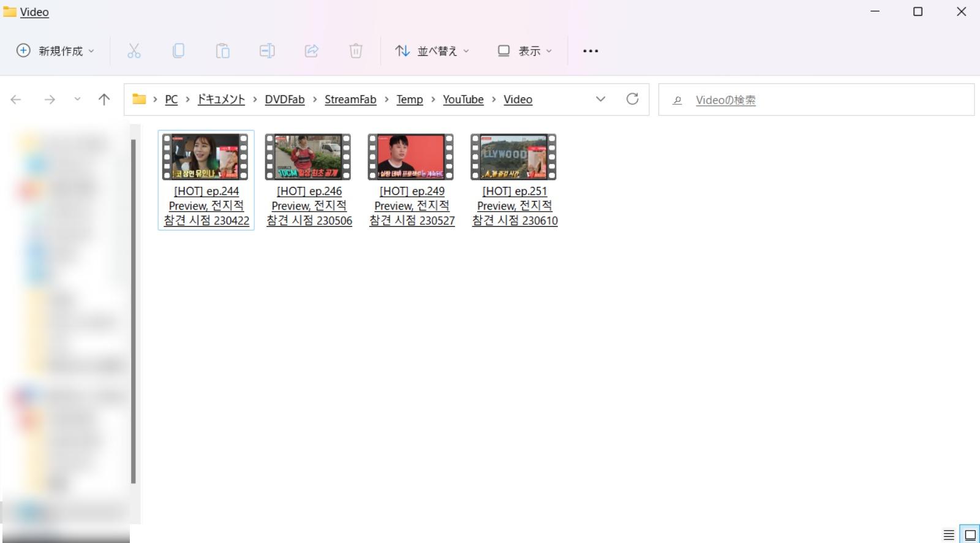The height and width of the screenshot is (543, 980).
Task: Expand chevron between PC and ドキュメント
Action: tap(187, 99)
